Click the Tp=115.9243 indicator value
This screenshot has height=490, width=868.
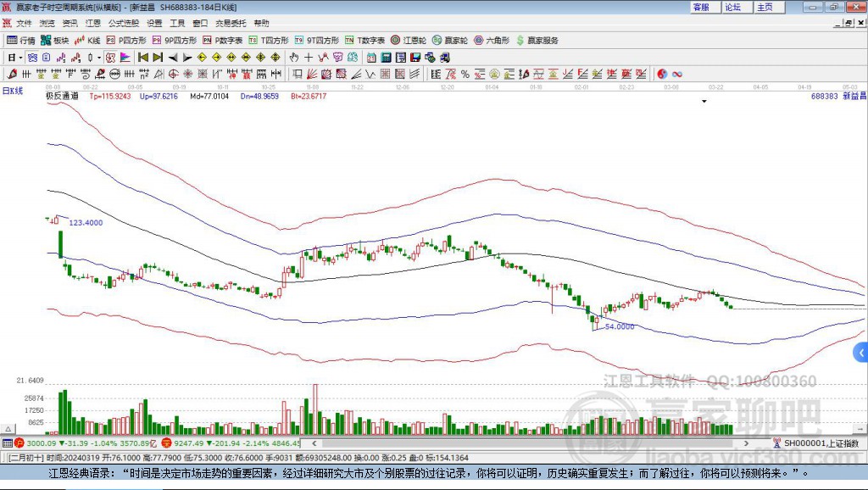(x=110, y=96)
